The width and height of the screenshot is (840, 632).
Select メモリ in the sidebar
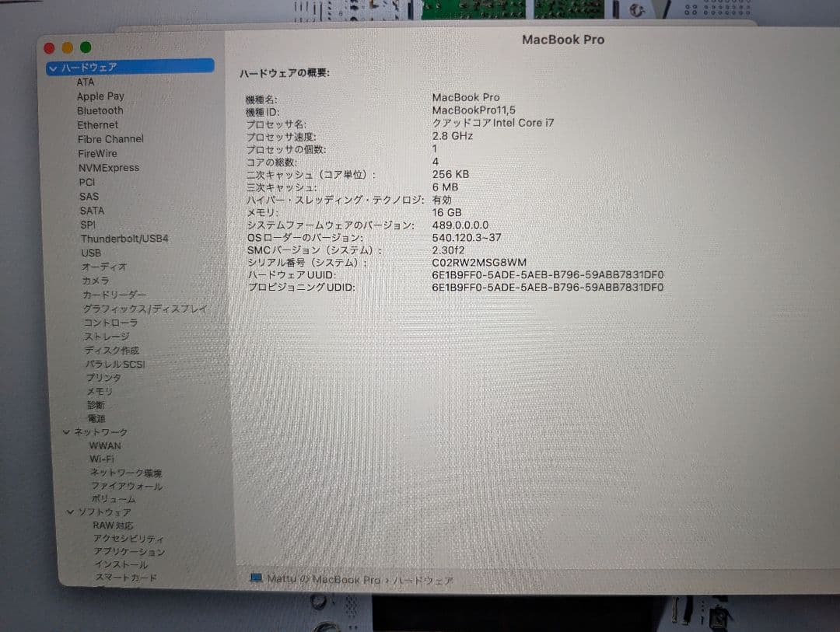[99, 391]
